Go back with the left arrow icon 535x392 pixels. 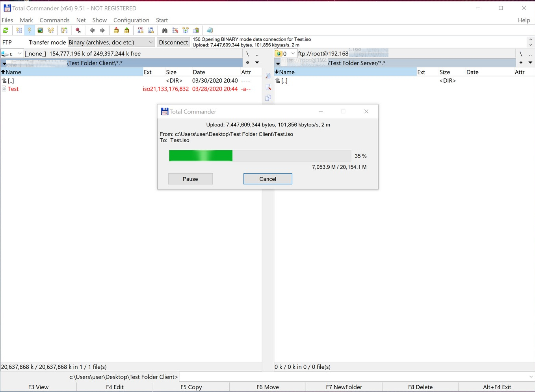[x=92, y=30]
